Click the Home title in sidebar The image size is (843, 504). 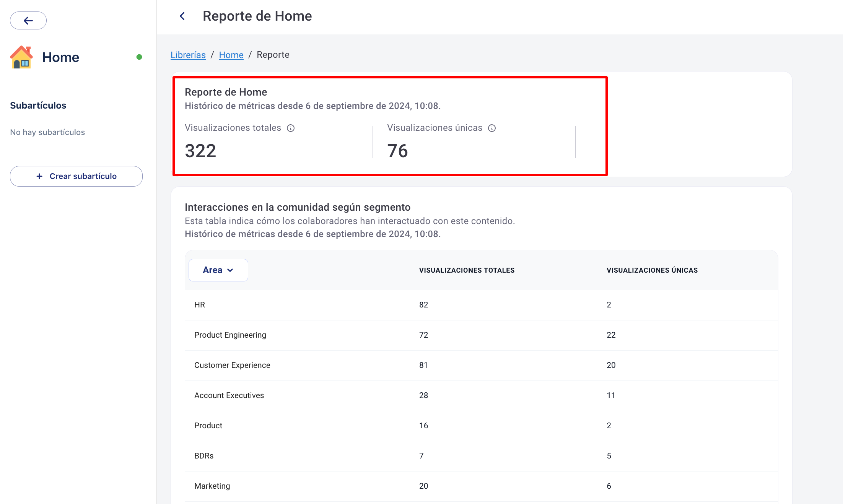60,57
